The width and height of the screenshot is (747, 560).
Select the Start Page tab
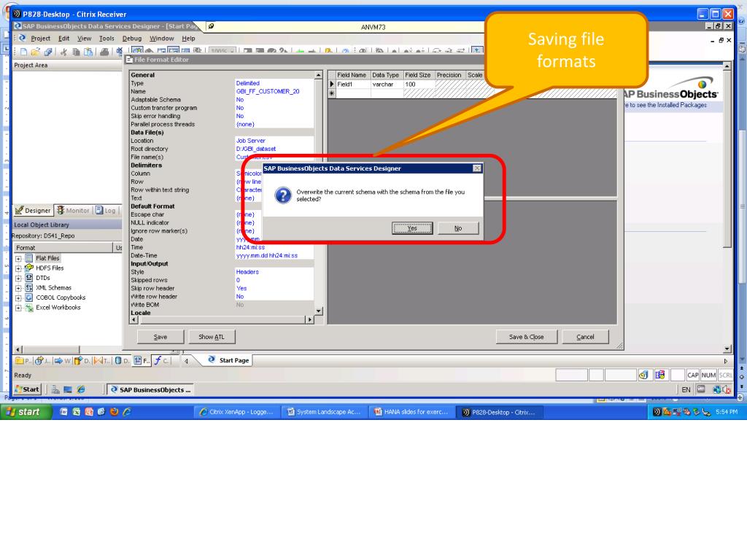click(x=228, y=360)
